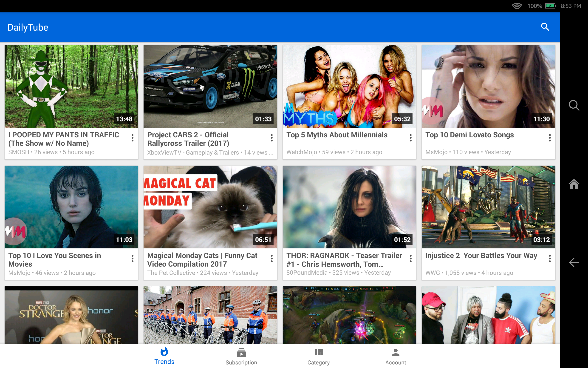588x368 pixels.
Task: Open options menu for Magical Monday Cats video
Action: point(272,259)
